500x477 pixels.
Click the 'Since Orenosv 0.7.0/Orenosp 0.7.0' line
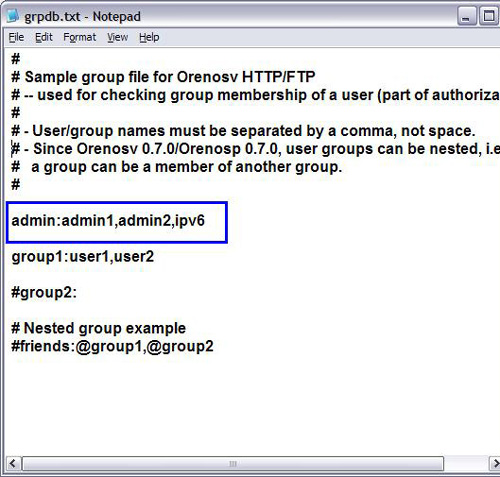[255, 149]
